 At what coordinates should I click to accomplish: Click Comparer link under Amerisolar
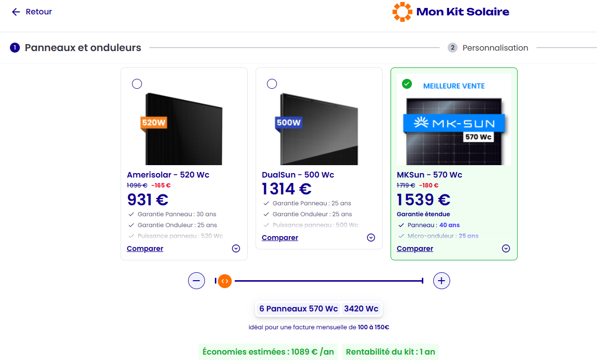tap(145, 249)
